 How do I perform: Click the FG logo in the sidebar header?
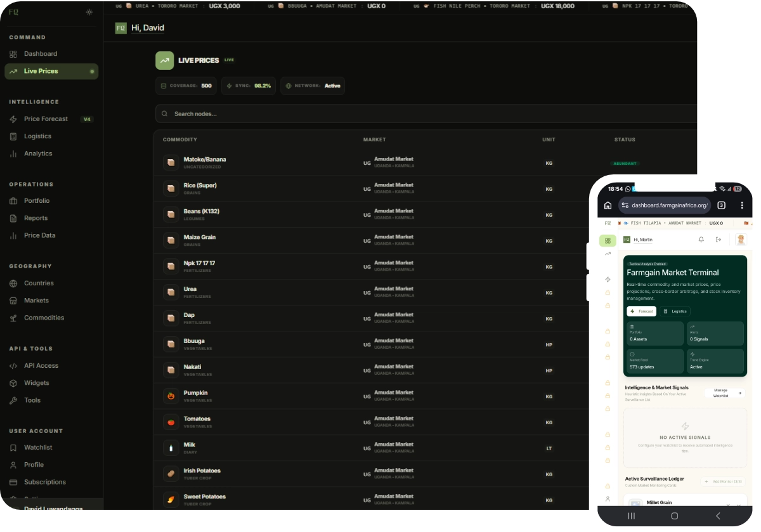tap(13, 12)
